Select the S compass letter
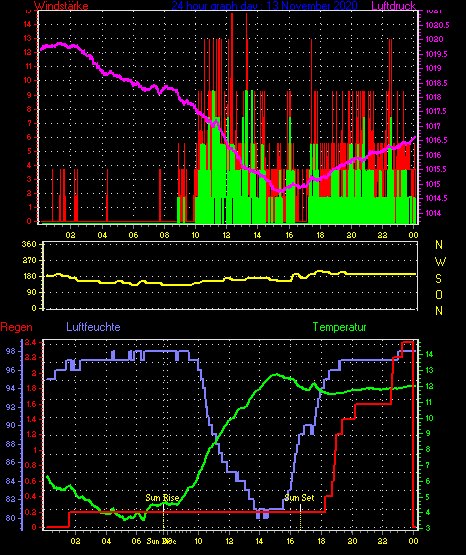The width and height of the screenshot is (466, 555). [x=438, y=279]
